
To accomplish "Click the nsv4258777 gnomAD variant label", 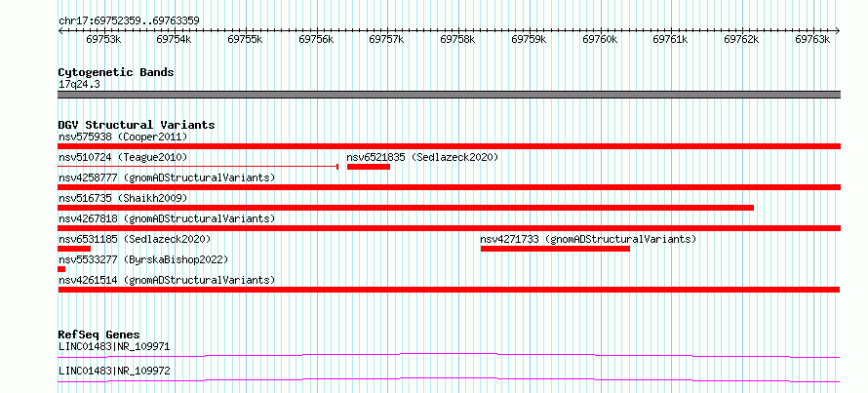I will click(167, 177).
